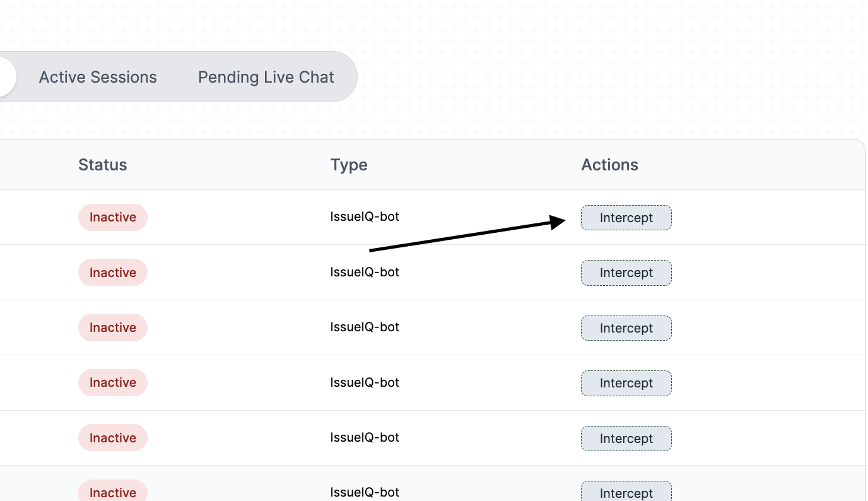
Task: Select the fourth row Inactive badge
Action: pos(113,382)
